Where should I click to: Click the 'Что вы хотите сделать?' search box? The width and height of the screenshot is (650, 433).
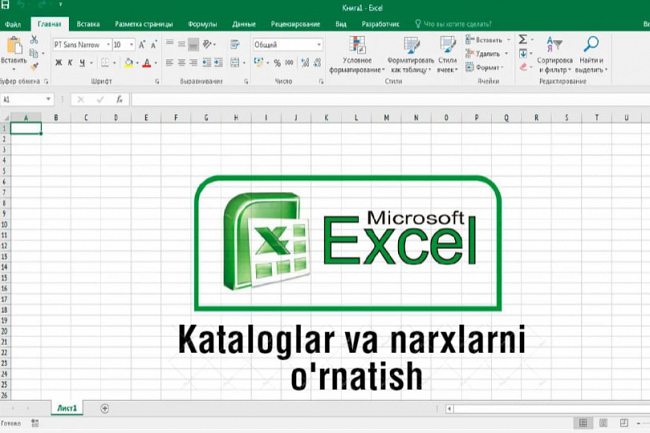(453, 24)
